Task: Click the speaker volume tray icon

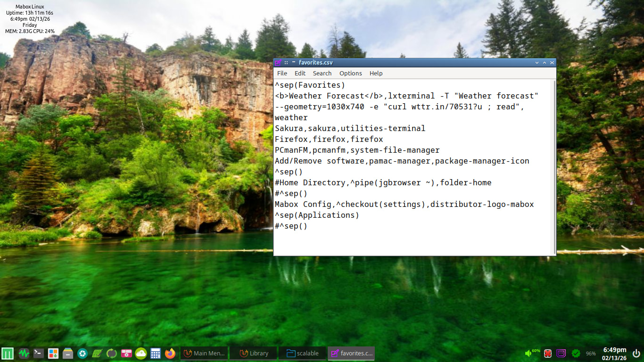Action: [528, 353]
